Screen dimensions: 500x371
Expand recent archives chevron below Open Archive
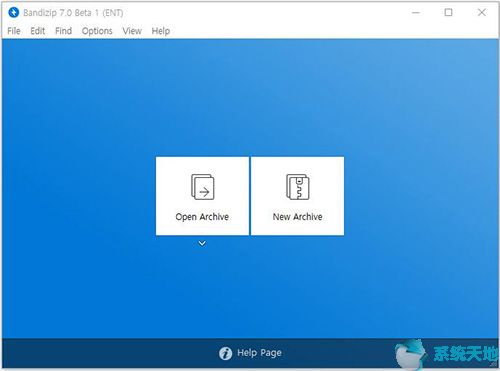tap(202, 243)
